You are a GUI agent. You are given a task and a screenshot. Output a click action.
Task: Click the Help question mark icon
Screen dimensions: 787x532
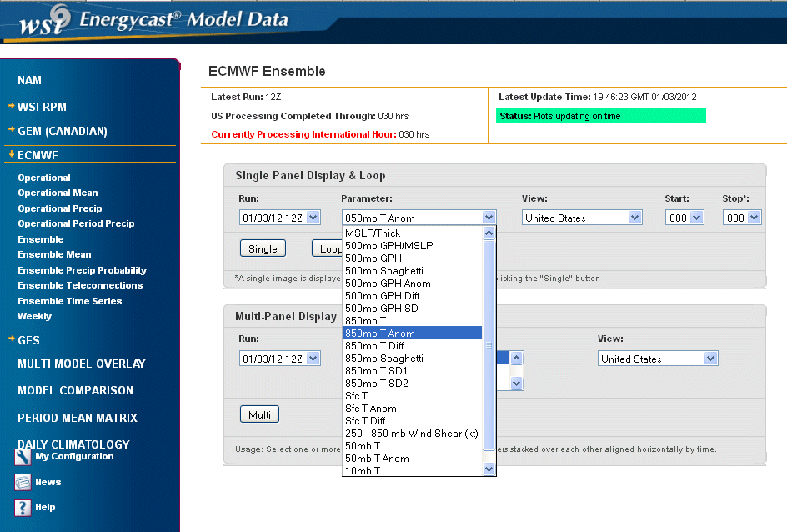23,507
